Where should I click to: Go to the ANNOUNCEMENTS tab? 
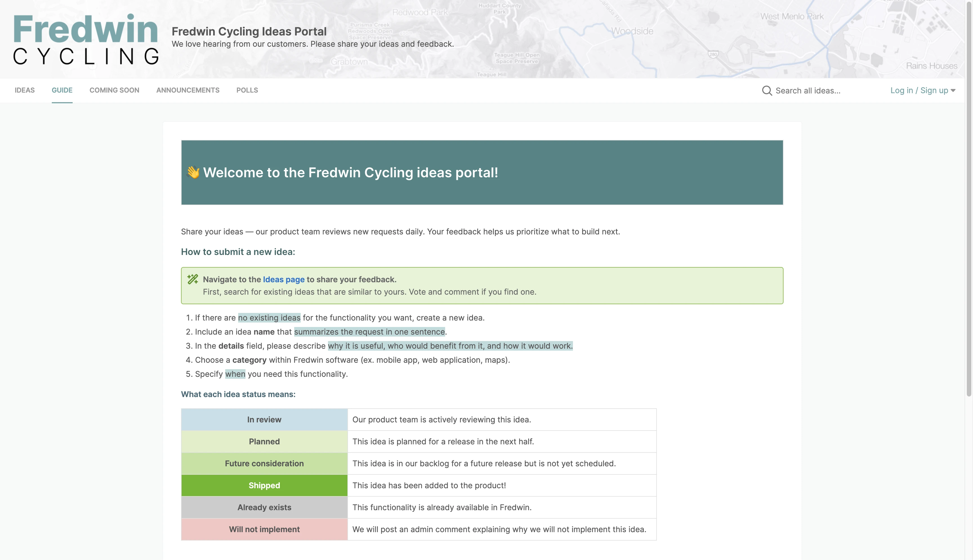click(x=188, y=90)
